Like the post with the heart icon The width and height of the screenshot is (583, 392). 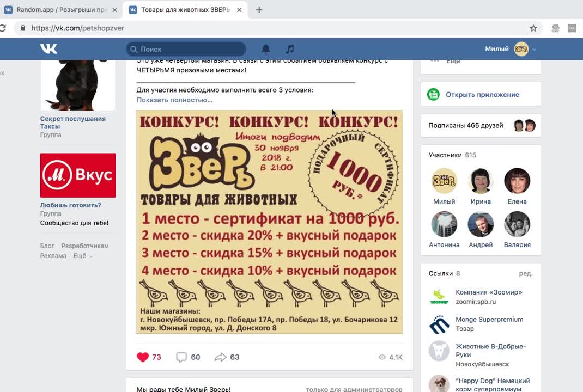click(x=143, y=357)
